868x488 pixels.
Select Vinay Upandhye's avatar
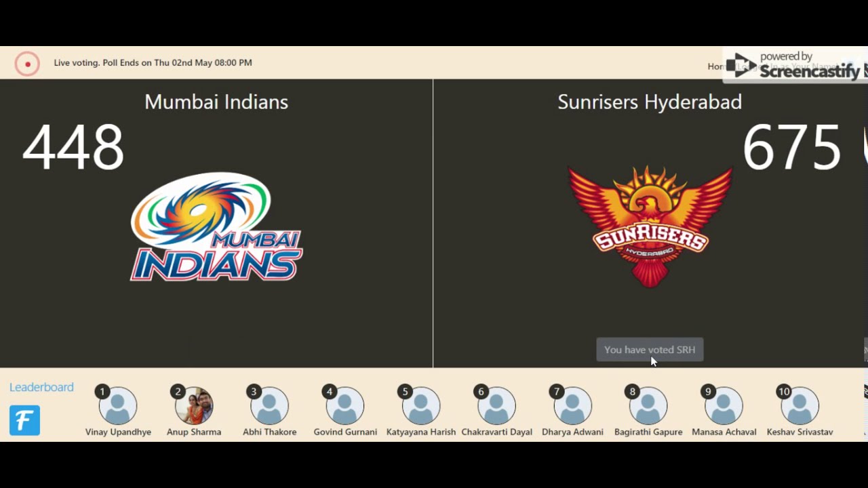tap(118, 405)
